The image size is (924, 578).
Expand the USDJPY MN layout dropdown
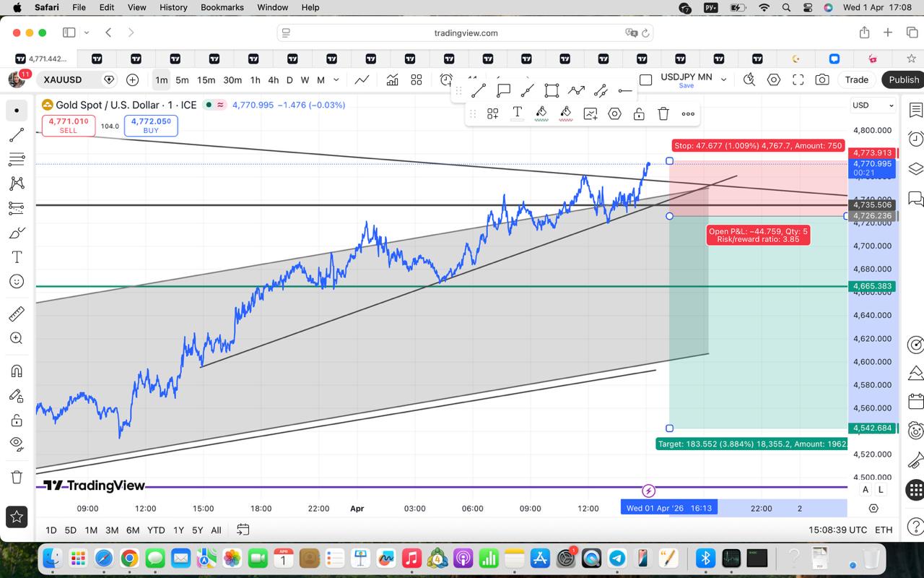click(723, 79)
